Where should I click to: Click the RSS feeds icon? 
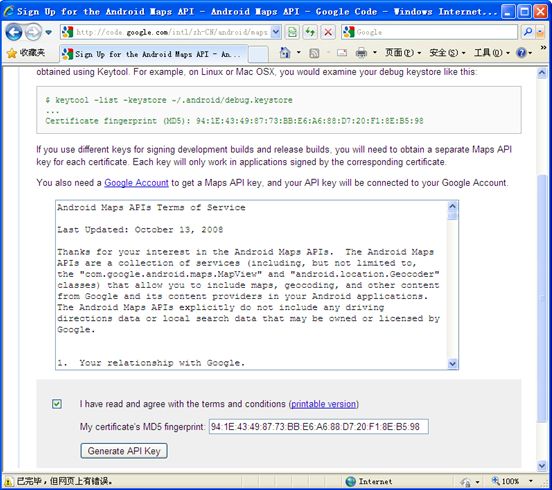(x=314, y=53)
